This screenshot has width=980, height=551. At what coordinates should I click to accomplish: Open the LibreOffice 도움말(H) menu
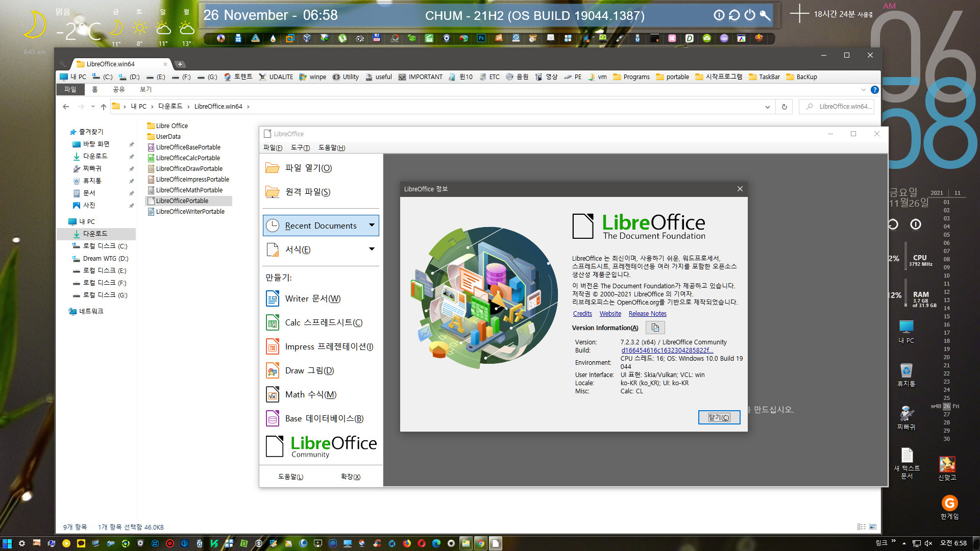tap(332, 148)
